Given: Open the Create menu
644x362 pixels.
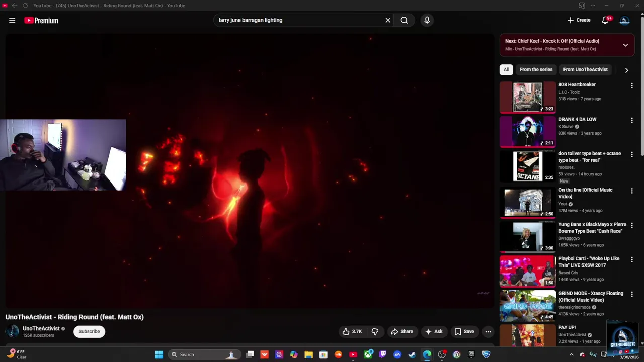Looking at the screenshot, I should point(579,20).
